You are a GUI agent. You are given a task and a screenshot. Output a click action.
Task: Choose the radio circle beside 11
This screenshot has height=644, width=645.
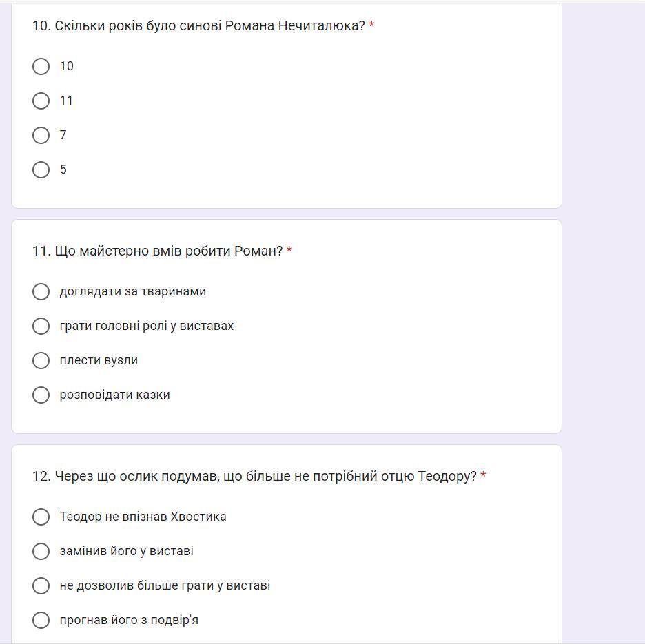point(41,101)
